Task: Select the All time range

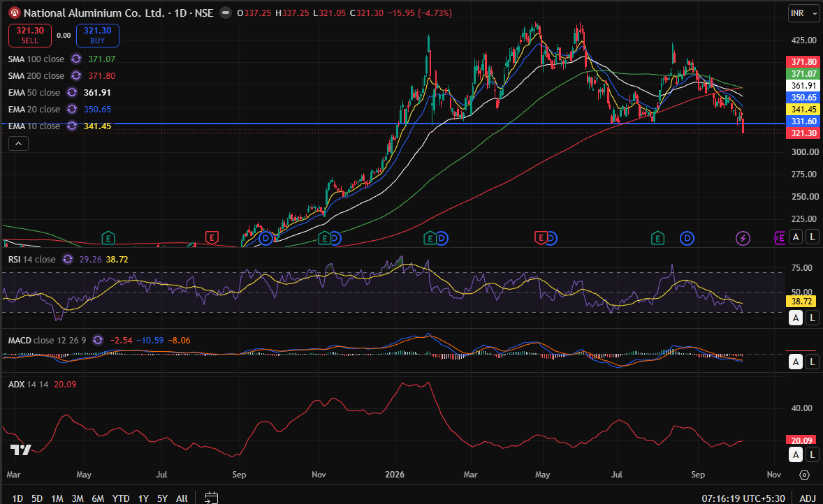Action: coord(182,498)
